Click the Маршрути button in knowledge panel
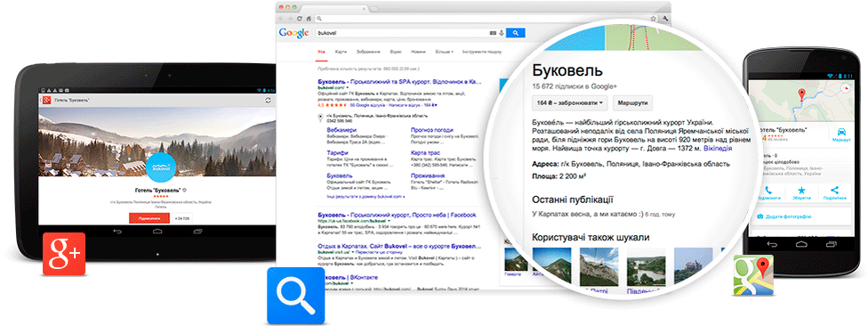Viewport: 868px width, 326px height. (x=632, y=103)
